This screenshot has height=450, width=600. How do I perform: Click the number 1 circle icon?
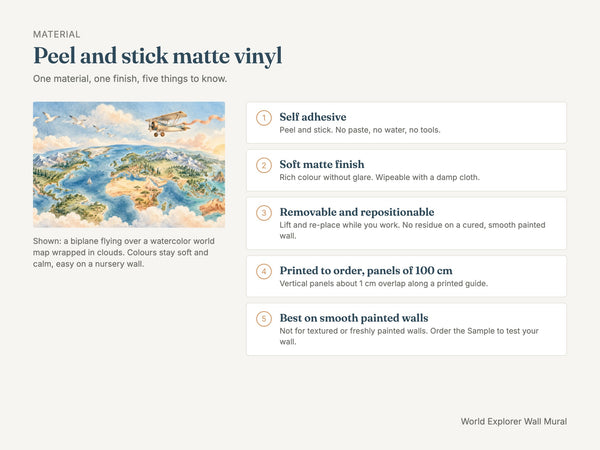[x=264, y=118]
